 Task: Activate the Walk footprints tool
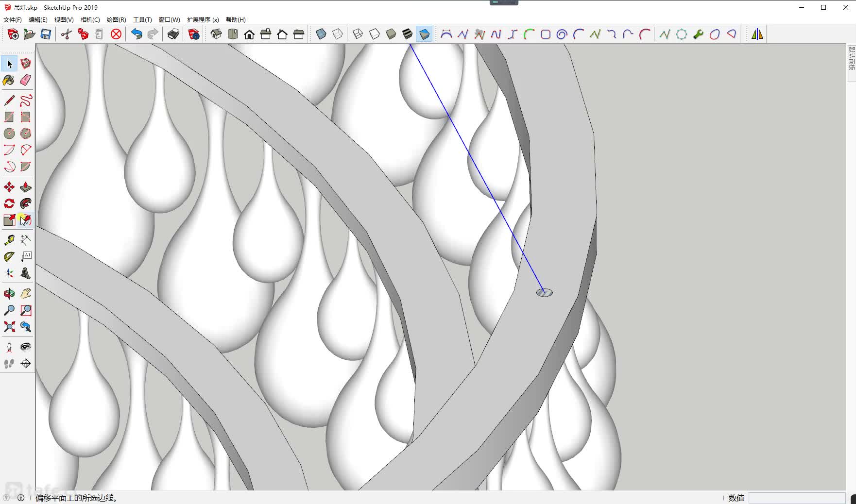[9, 364]
